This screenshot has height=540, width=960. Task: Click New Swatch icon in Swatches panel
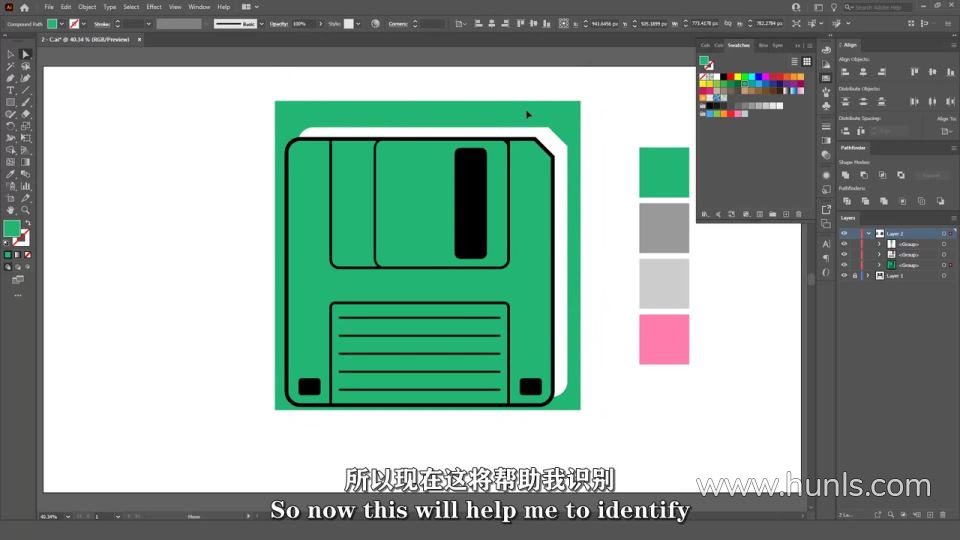point(786,214)
